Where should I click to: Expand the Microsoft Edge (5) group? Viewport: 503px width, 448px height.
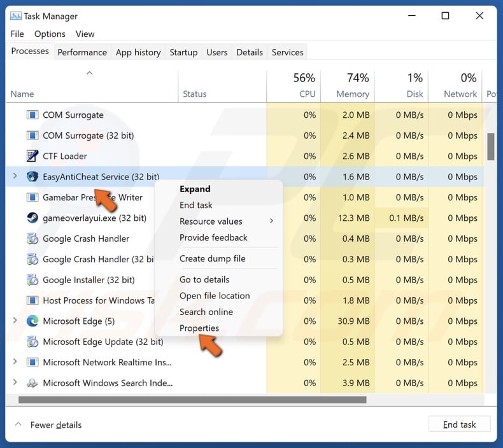[x=15, y=320]
